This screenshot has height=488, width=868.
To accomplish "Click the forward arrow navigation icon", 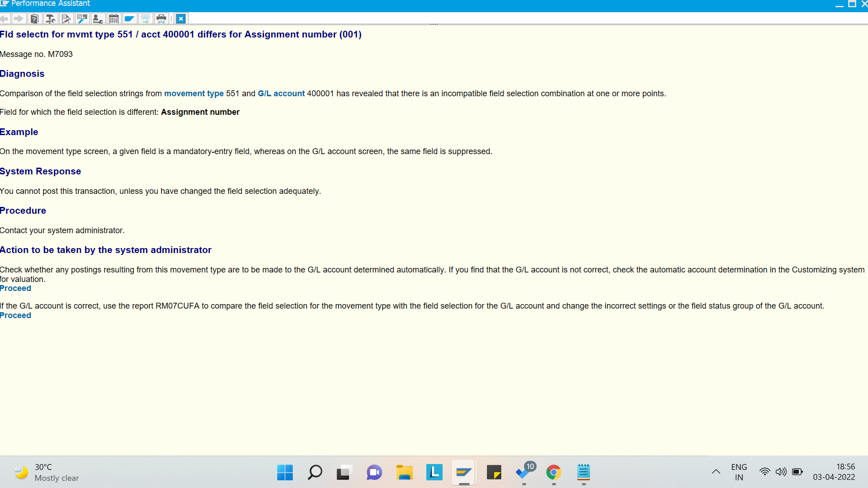I will tap(19, 19).
